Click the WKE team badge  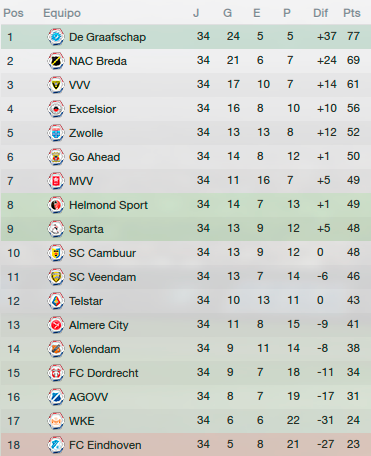click(x=56, y=421)
